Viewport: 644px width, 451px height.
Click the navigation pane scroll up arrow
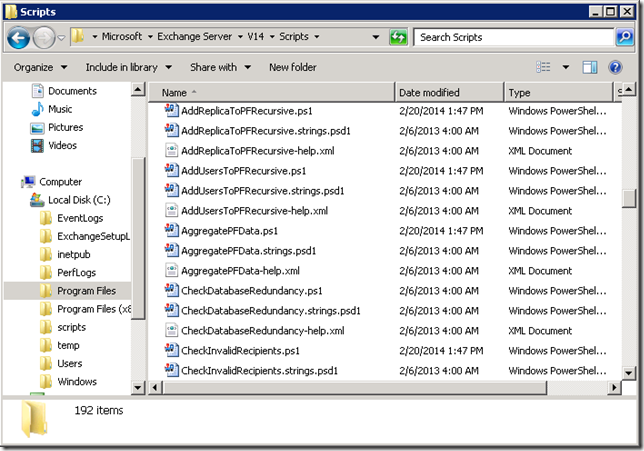pyautogui.click(x=138, y=90)
